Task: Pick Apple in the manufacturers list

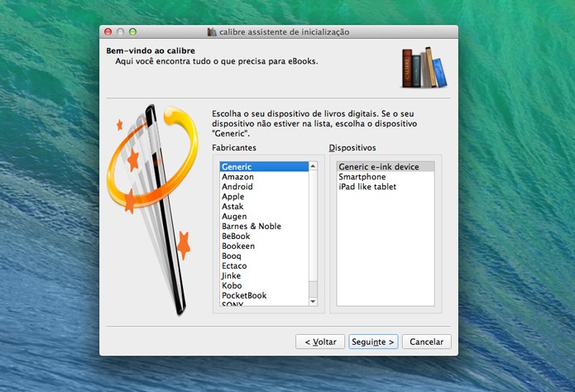Action: click(x=264, y=197)
